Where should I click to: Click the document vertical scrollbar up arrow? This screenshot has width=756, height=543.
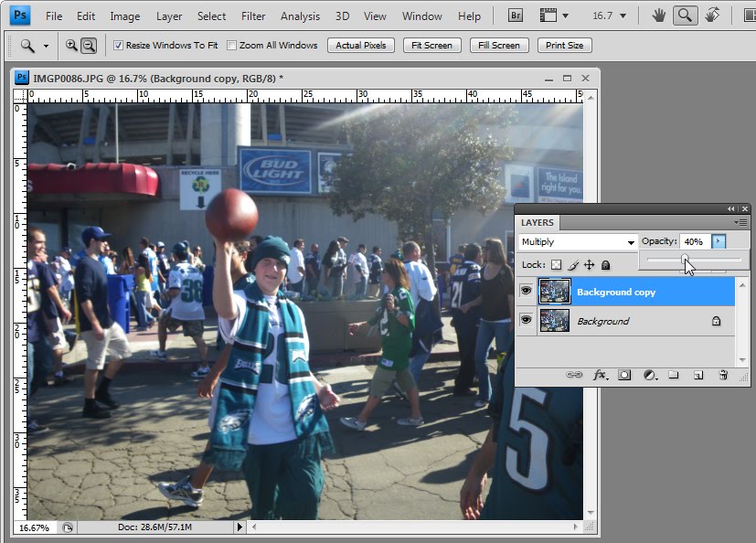click(591, 98)
